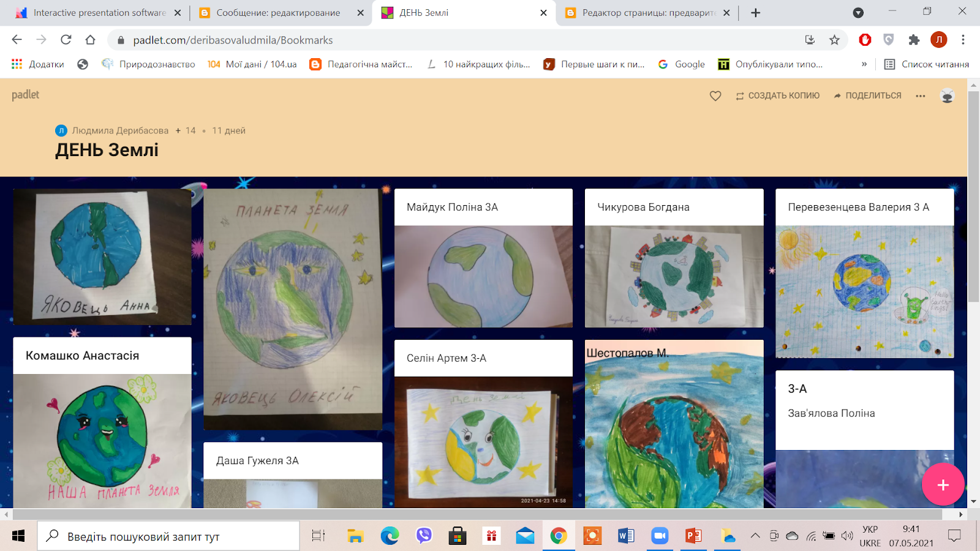
Task: Open Список читання reading list
Action: point(927,64)
